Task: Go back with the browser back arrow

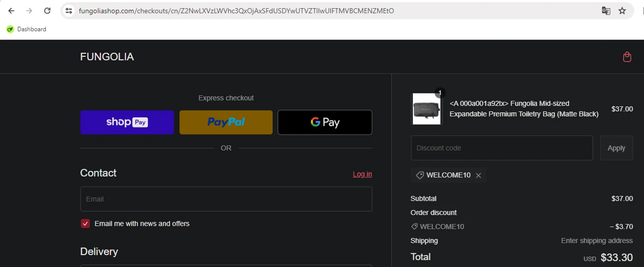Action: (11, 11)
